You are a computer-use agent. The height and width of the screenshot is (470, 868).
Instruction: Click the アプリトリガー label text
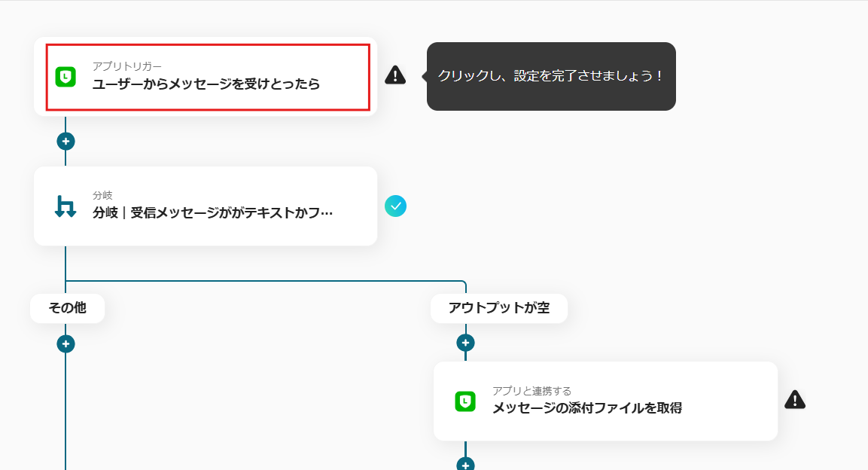(126, 66)
